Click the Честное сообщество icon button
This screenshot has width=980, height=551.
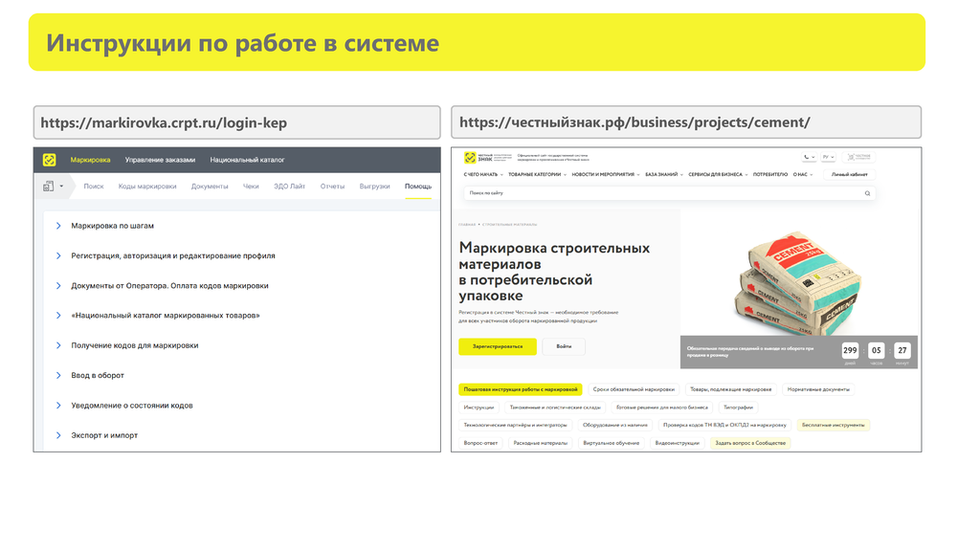pos(857,157)
